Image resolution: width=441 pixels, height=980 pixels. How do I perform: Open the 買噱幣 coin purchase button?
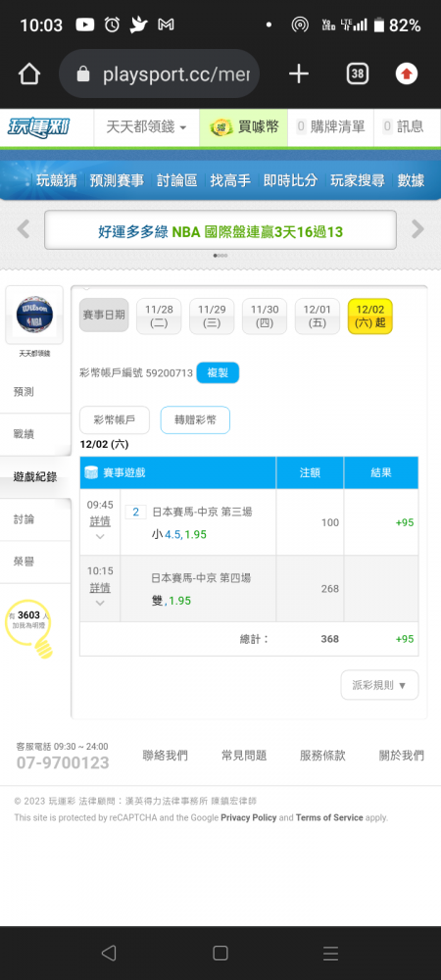244,127
